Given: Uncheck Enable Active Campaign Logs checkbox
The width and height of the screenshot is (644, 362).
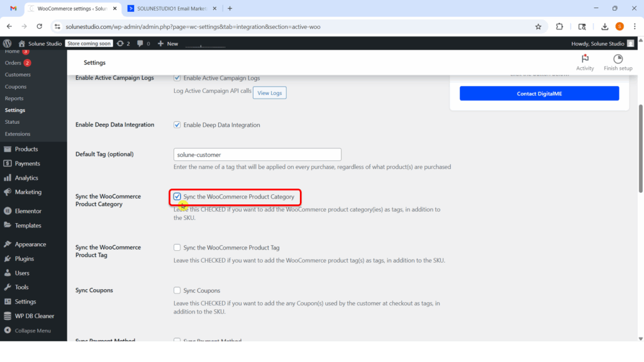Looking at the screenshot, I should coord(177,78).
